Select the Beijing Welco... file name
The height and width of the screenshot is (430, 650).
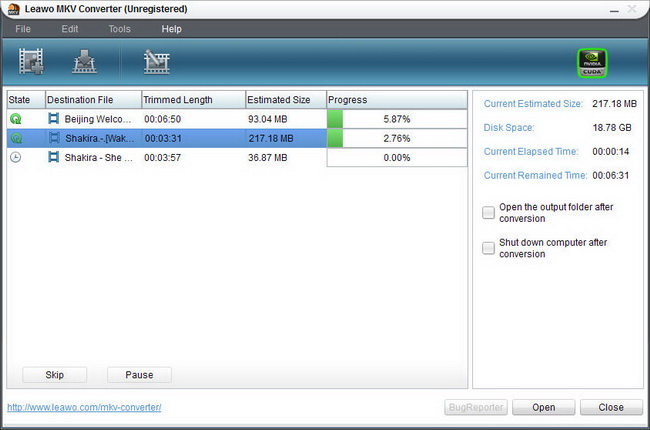click(x=98, y=119)
